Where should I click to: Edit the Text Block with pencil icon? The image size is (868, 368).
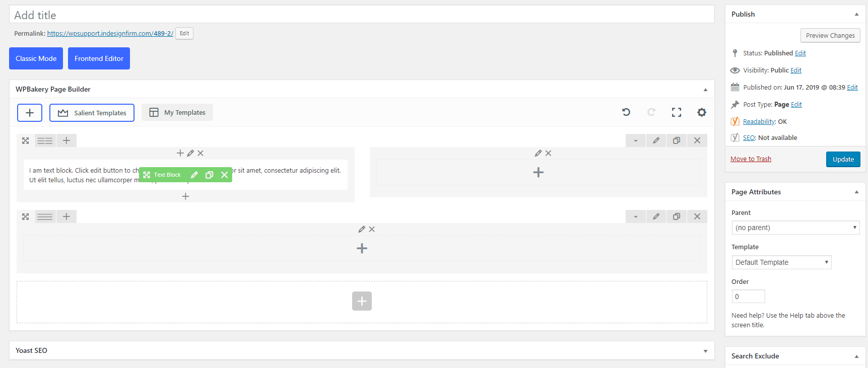tap(194, 175)
